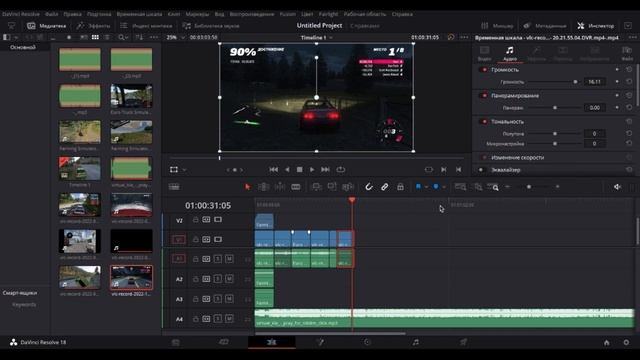Screen dimensions: 640x360
Task: Select the arrow selection tool in timeline toolbar
Action: (247, 187)
